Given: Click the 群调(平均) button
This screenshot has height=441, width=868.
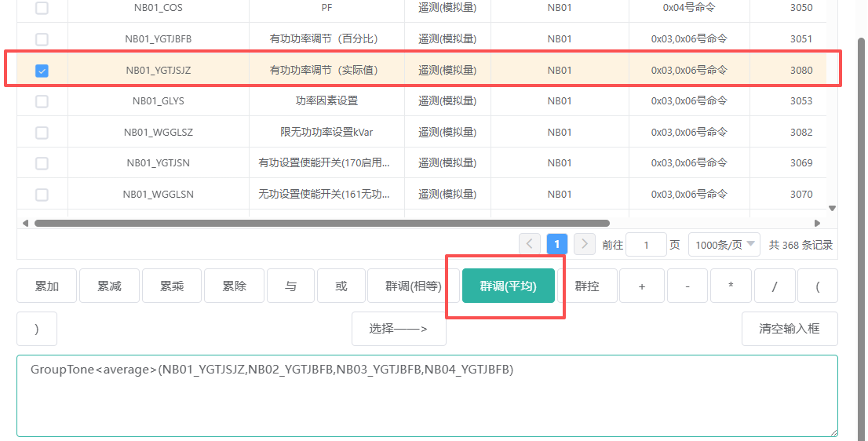Looking at the screenshot, I should tap(508, 286).
